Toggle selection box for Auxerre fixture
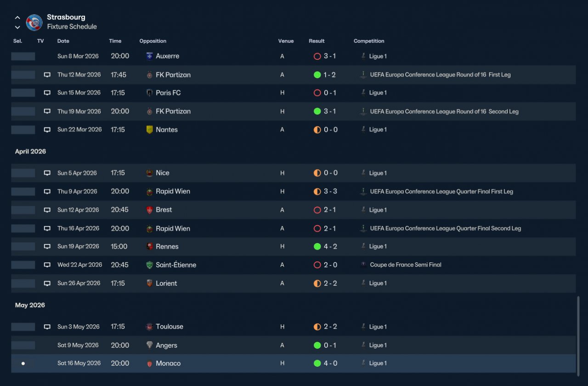The image size is (588, 386). point(23,56)
